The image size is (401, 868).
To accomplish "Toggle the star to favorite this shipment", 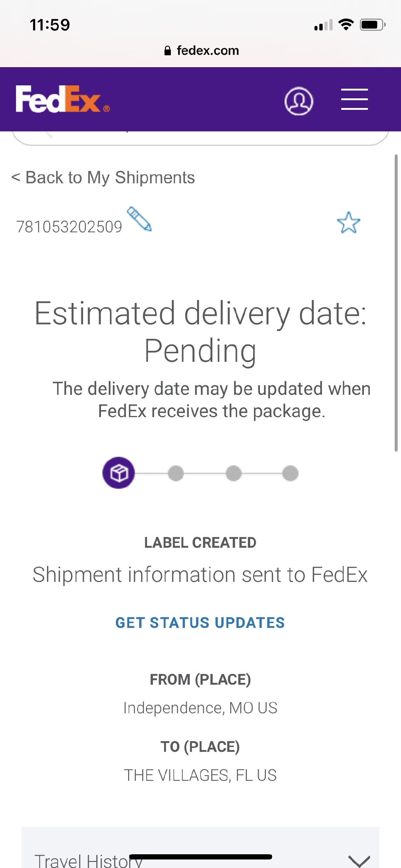I will coord(348,223).
